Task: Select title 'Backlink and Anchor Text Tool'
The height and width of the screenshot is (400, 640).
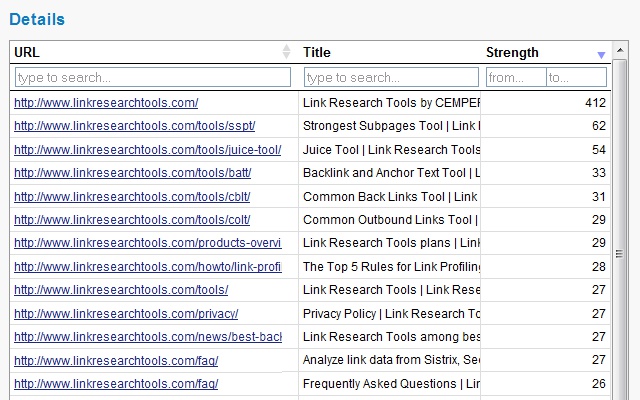Action: (384, 173)
